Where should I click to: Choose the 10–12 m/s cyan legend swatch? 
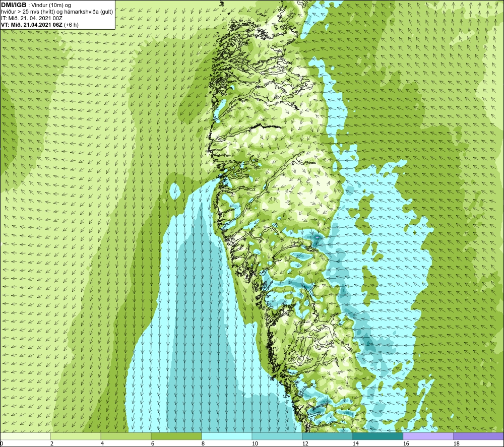tap(277, 436)
